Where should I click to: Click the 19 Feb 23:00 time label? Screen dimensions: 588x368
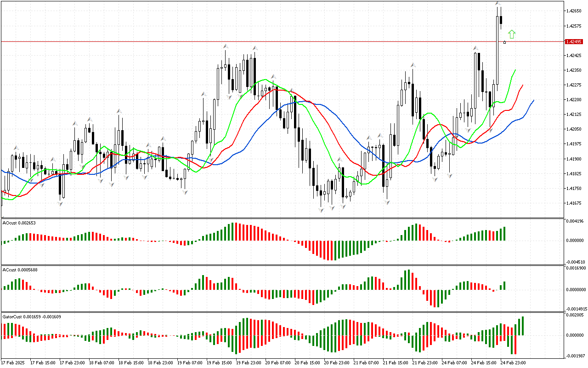click(249, 363)
